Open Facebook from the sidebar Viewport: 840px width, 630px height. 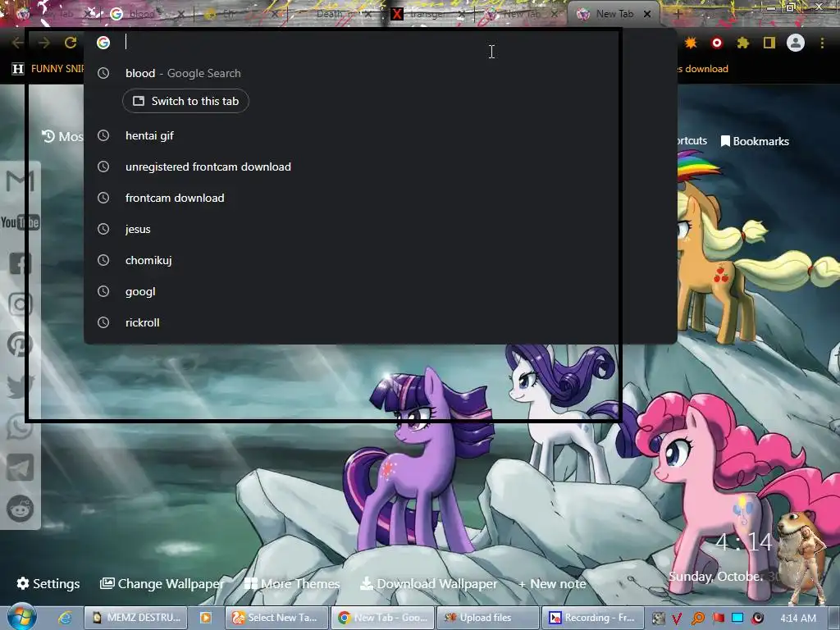21,263
